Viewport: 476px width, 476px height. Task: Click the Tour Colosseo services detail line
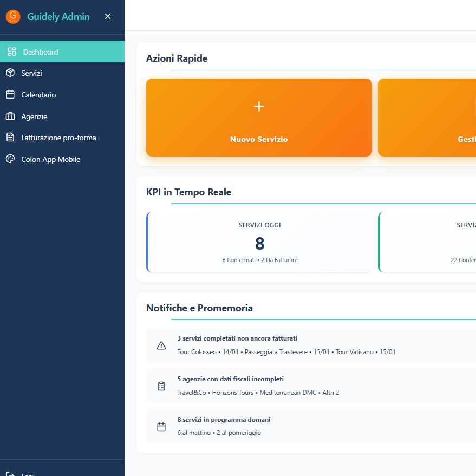tap(286, 352)
